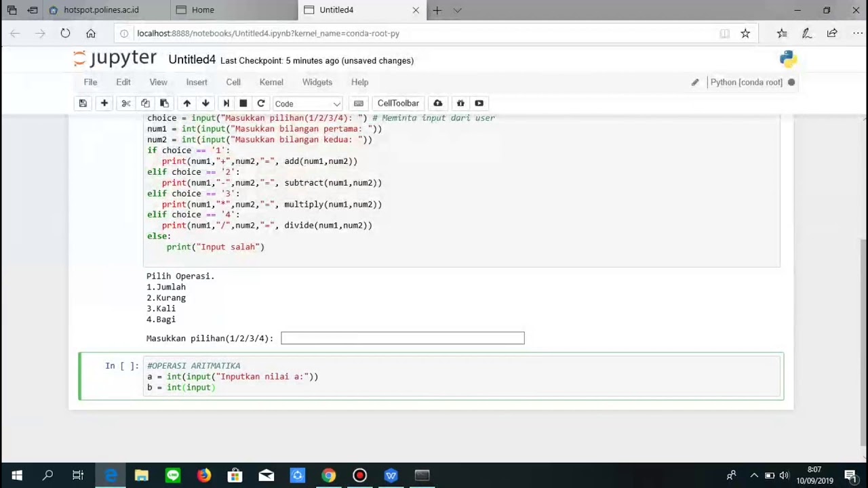This screenshot has height=488, width=868.
Task: Rename the notebook title Untitled4
Action: pyautogui.click(x=192, y=60)
